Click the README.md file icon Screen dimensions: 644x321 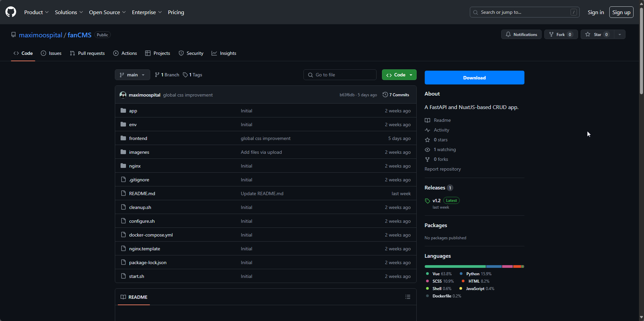[123, 193]
